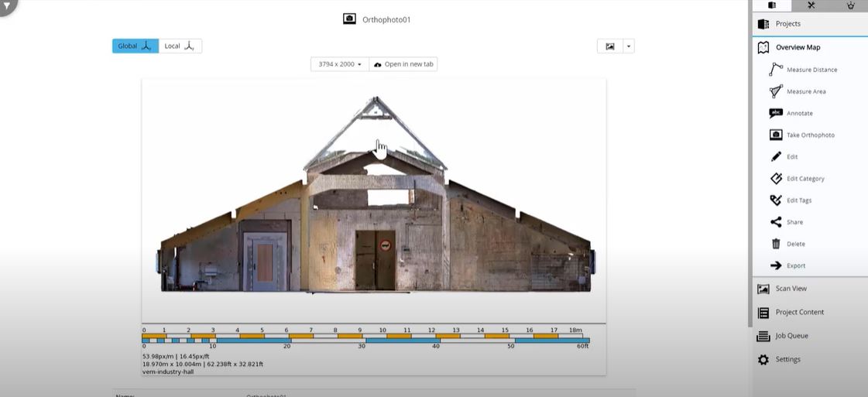This screenshot has height=397, width=868.
Task: Switch to the crown icon tab
Action: point(850,5)
